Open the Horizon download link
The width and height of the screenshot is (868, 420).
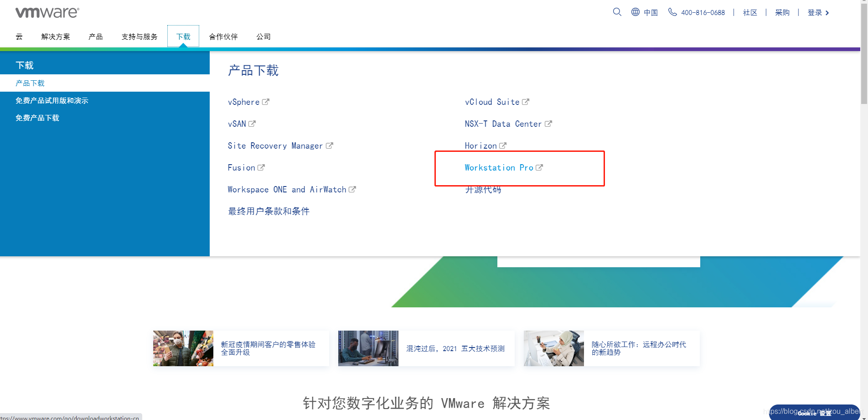[481, 146]
